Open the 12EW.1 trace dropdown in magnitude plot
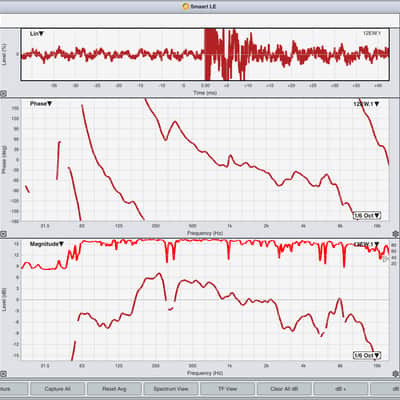400x400 pixels. [x=366, y=244]
